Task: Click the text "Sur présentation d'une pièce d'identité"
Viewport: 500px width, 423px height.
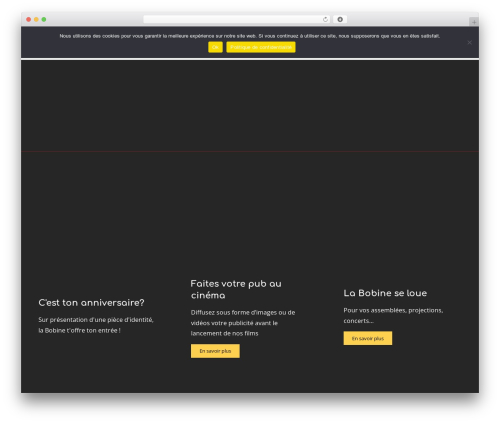Action: click(96, 320)
